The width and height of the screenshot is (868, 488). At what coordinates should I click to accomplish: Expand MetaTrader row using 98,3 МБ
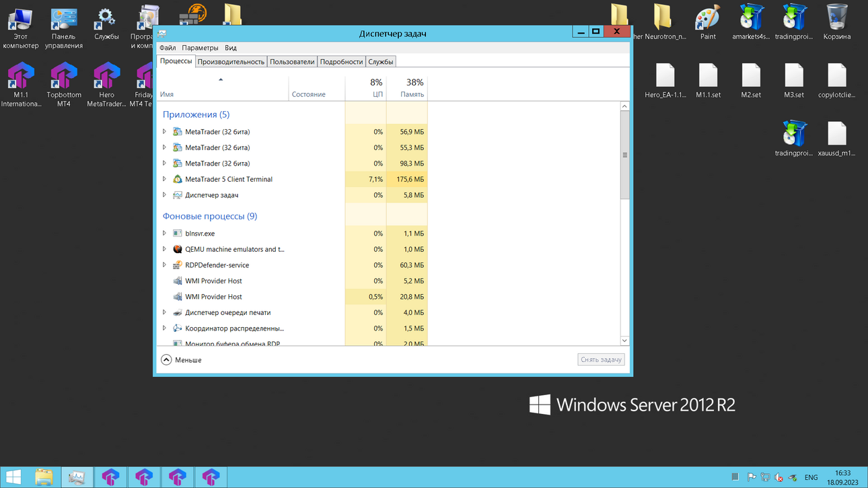pyautogui.click(x=164, y=164)
